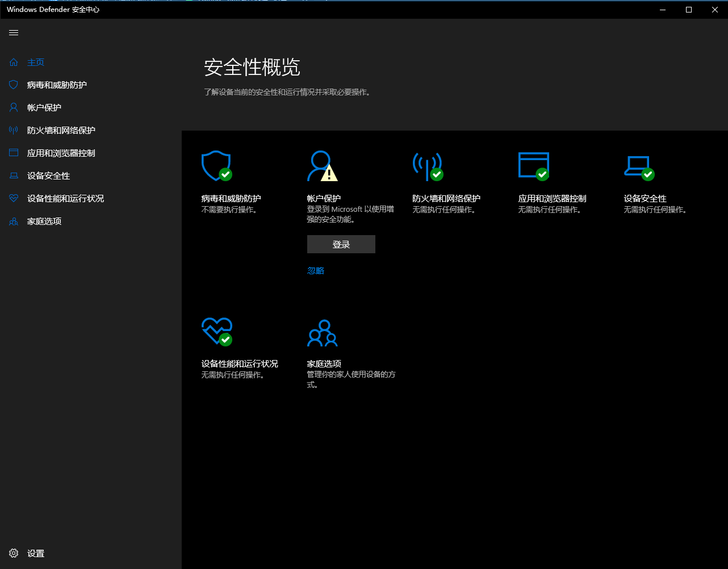The height and width of the screenshot is (569, 728).
Task: Select 设备安全性 in the sidebar
Action: (48, 175)
